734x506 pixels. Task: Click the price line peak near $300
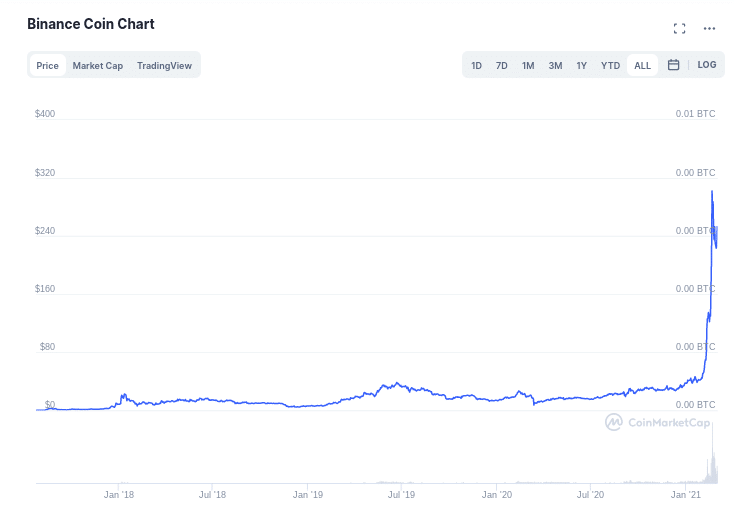(x=712, y=191)
